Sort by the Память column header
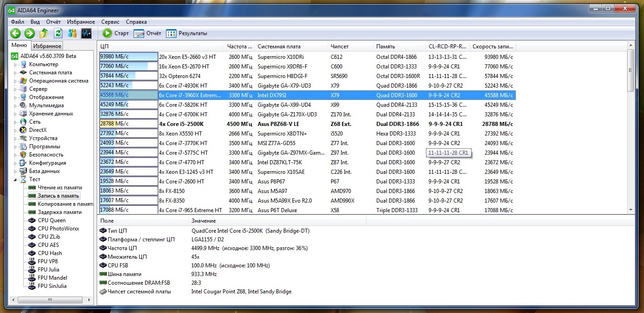The width and height of the screenshot is (644, 313). tap(400, 47)
